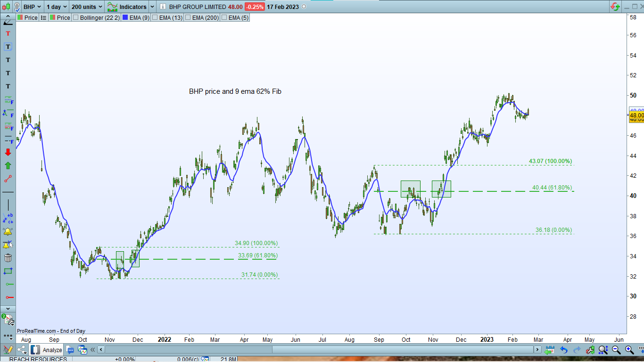Collapse the drawing toolbar with up chevron
644x362 pixels.
coord(8,16)
